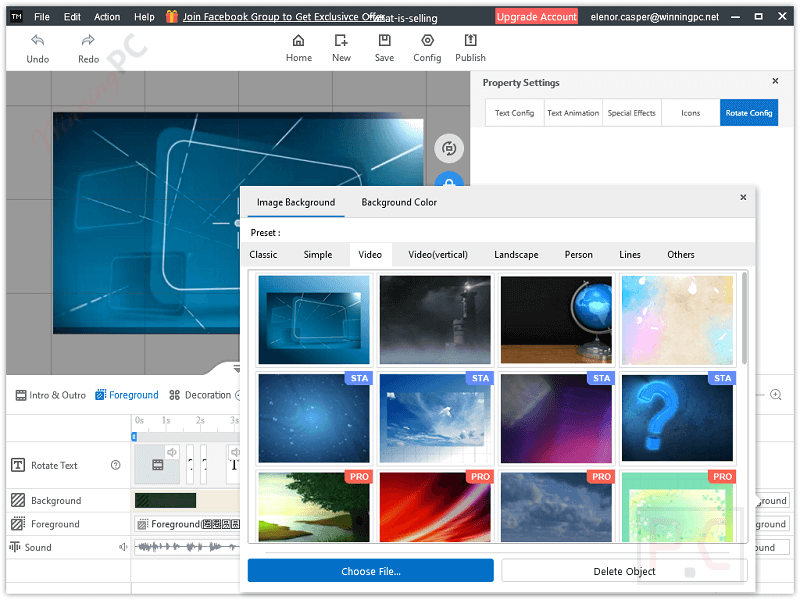Select the Foreground option above the timeline
This screenshot has width=800, height=600.
(127, 395)
